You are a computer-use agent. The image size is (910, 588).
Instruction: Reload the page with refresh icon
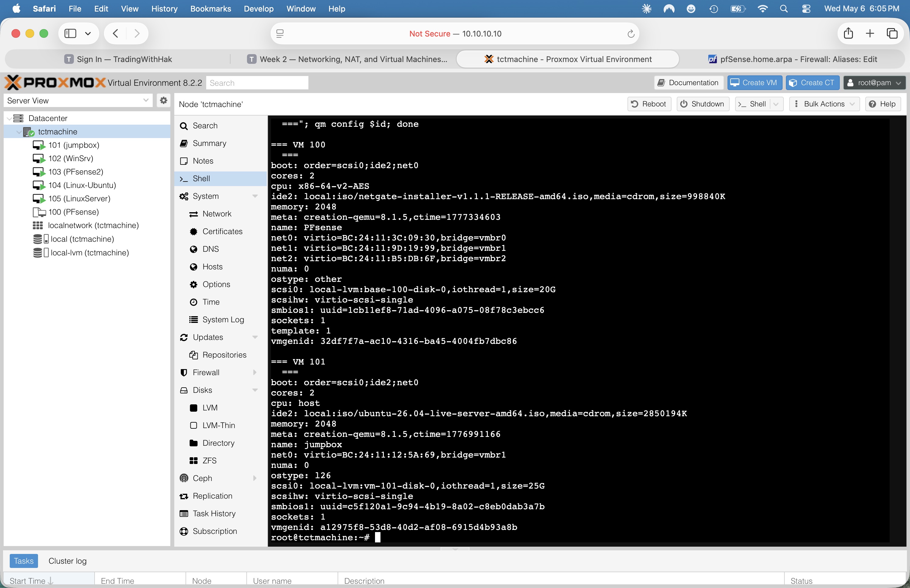pyautogui.click(x=631, y=34)
